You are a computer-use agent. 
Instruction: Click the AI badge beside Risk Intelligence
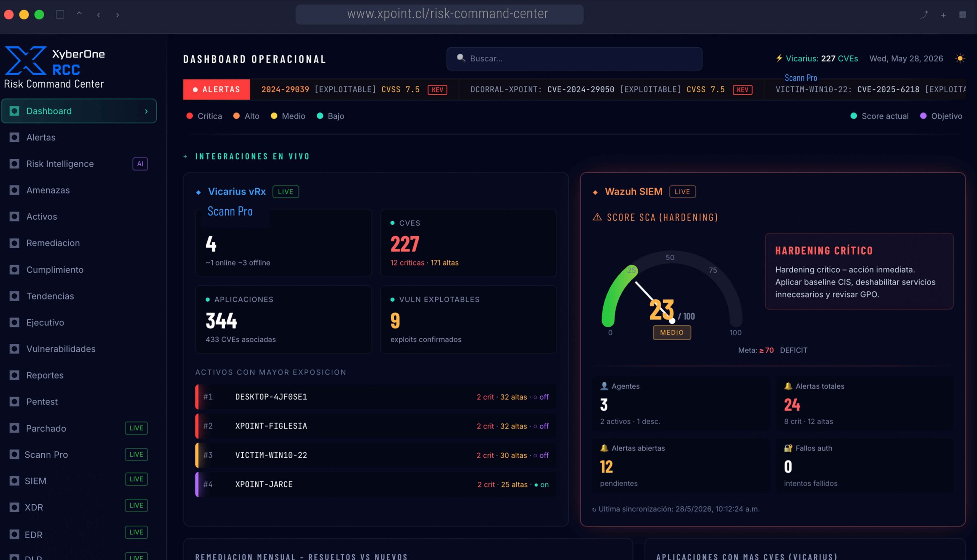point(140,164)
